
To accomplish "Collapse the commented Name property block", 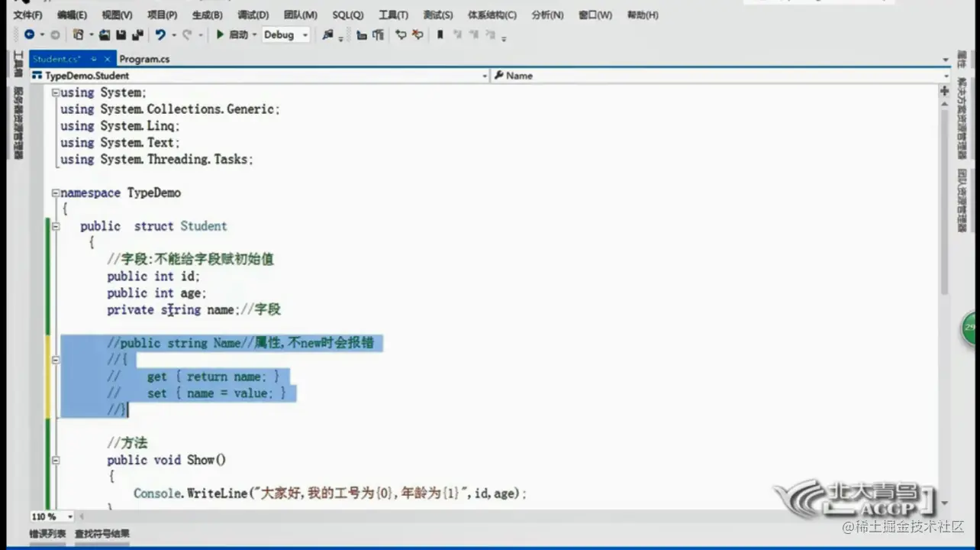I will tap(56, 359).
